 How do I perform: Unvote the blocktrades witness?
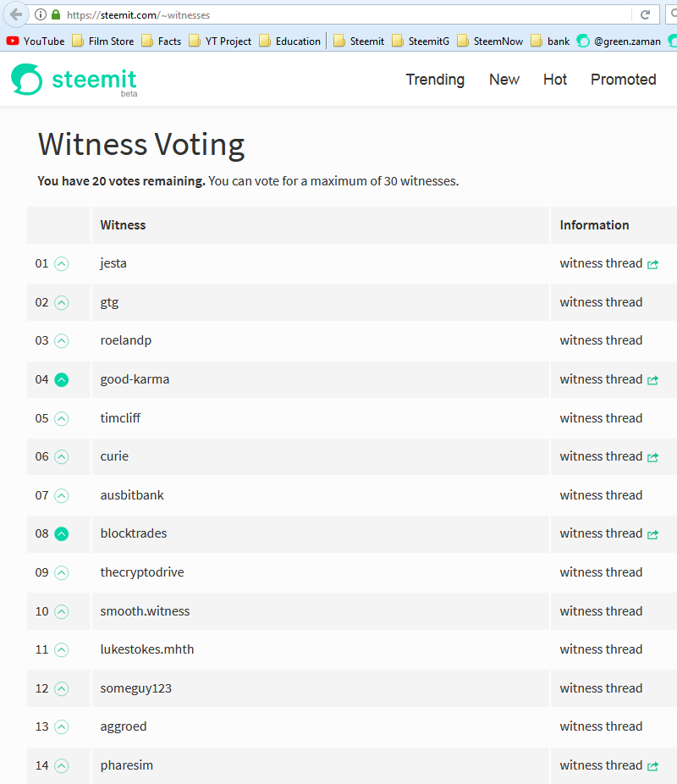pyautogui.click(x=61, y=533)
